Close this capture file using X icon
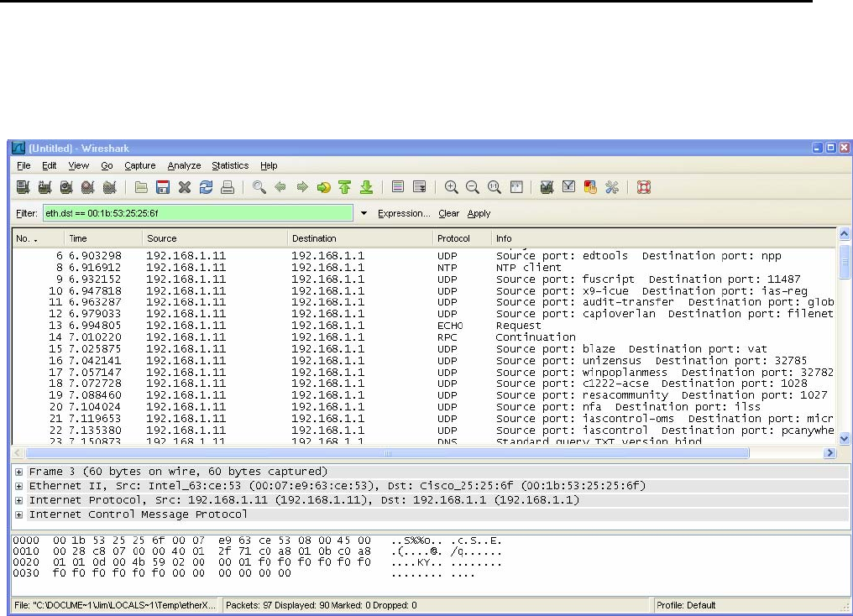Screen dimensions: 853x616 point(185,188)
